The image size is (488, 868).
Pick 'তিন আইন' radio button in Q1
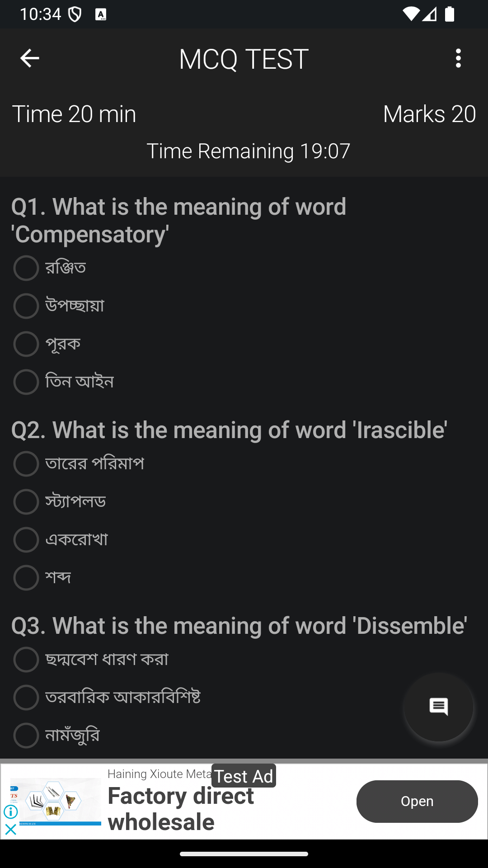(x=26, y=382)
